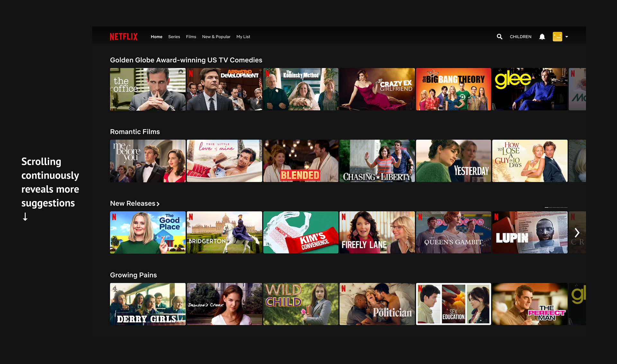Click the yellow profile avatar
Screen dimensions: 617x364
point(557,37)
